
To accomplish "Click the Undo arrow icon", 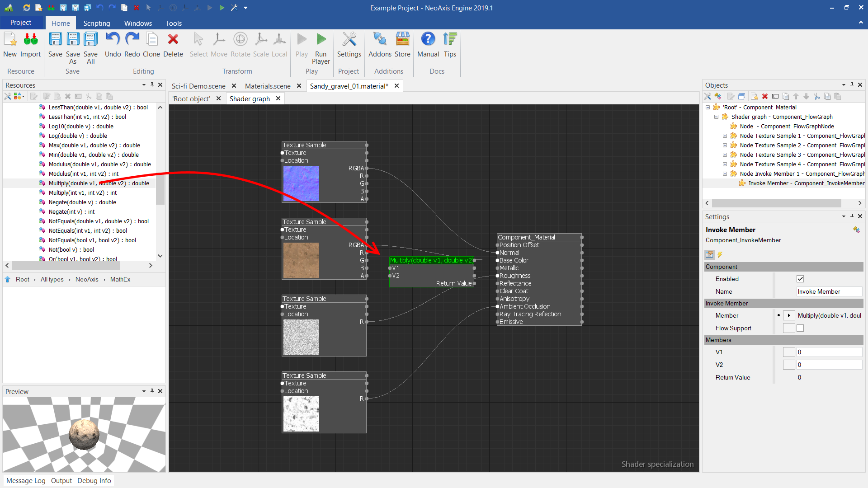I will 113,40.
